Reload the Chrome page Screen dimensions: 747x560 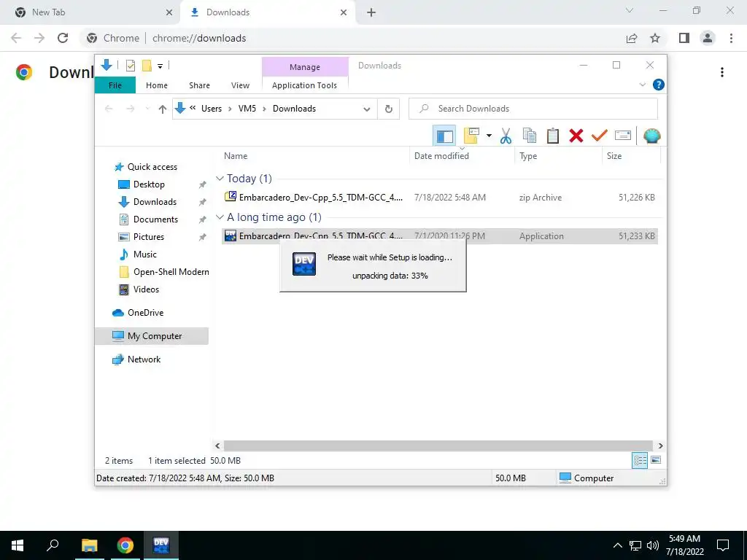[63, 38]
